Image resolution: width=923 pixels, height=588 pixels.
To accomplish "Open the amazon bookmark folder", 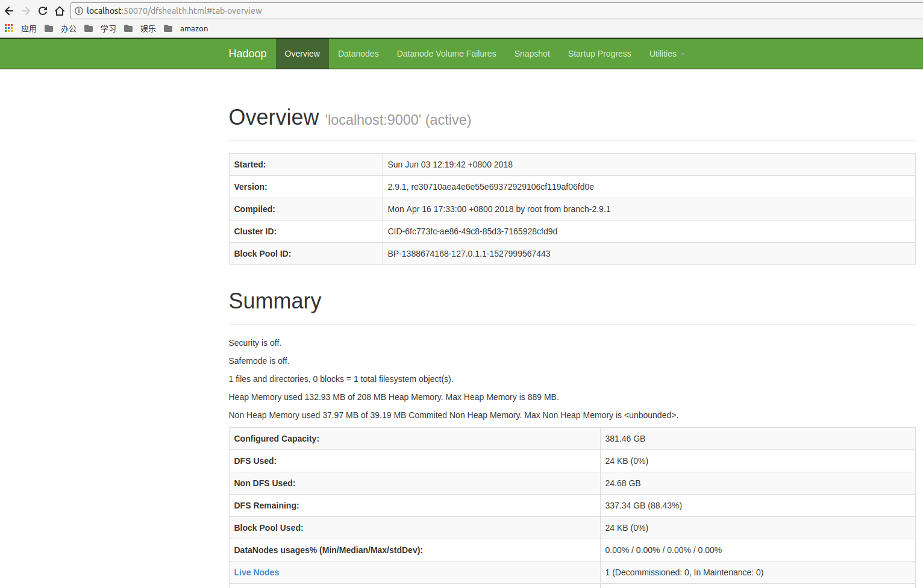I will pos(186,28).
